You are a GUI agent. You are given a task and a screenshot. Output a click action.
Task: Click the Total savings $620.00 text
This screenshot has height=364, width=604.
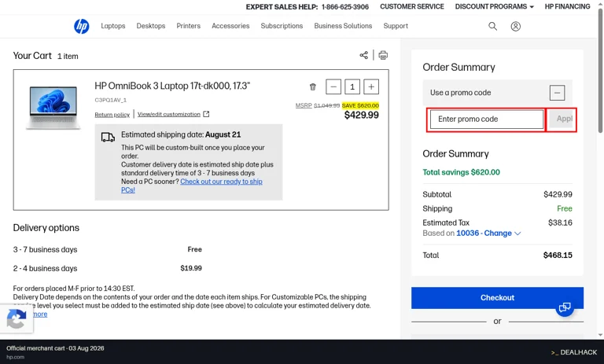(461, 172)
